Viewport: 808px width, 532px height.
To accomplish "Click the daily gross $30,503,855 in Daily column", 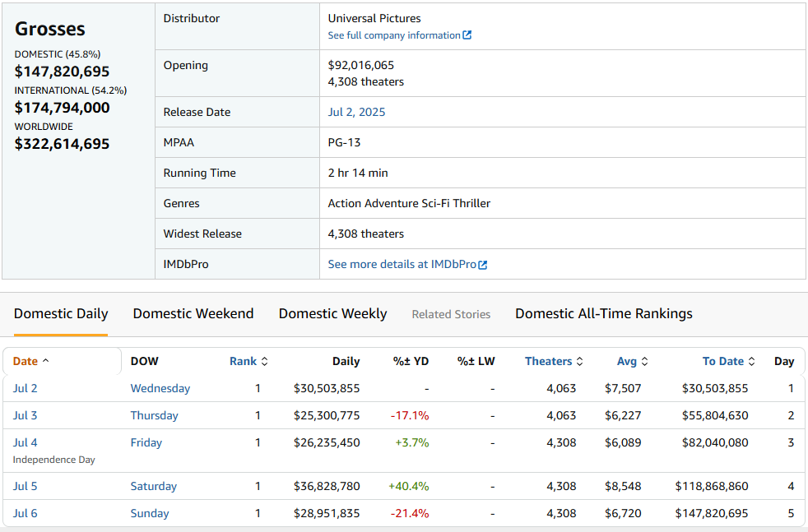I will [327, 388].
